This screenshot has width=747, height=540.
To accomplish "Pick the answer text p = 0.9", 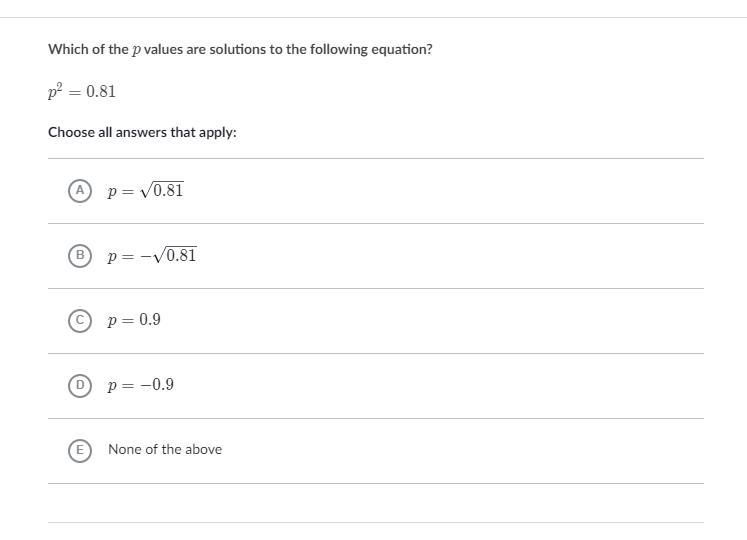I will pos(134,320).
